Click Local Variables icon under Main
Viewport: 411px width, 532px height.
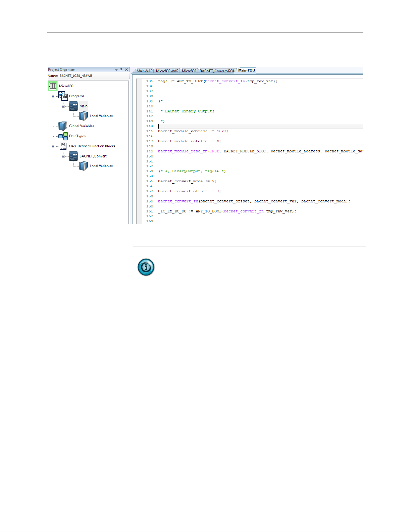(x=84, y=116)
